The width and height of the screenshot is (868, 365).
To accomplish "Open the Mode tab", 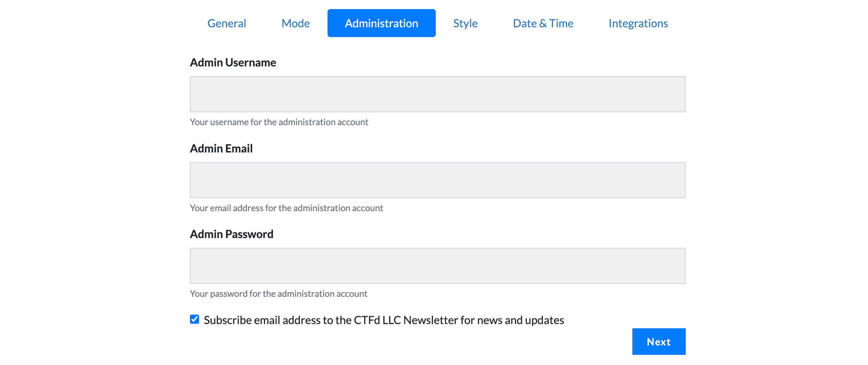I will tap(296, 23).
